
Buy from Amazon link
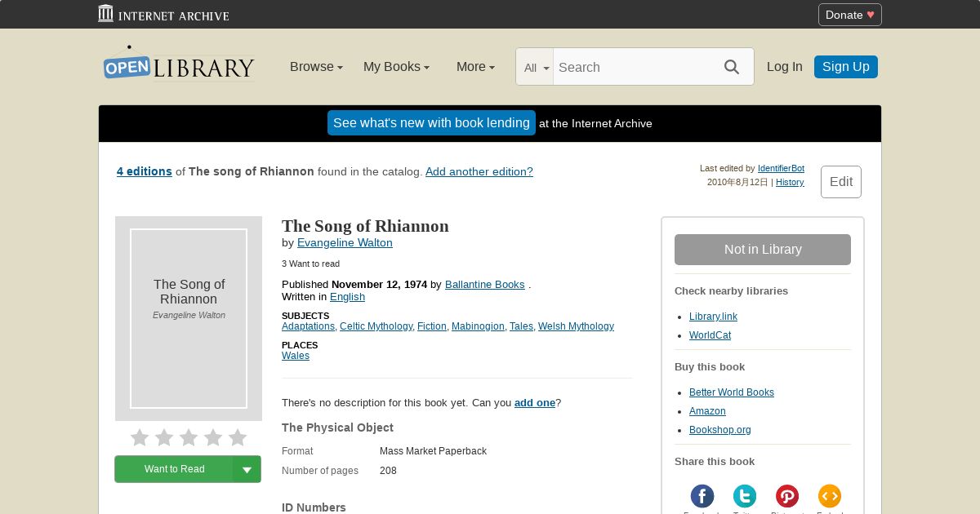(x=707, y=411)
